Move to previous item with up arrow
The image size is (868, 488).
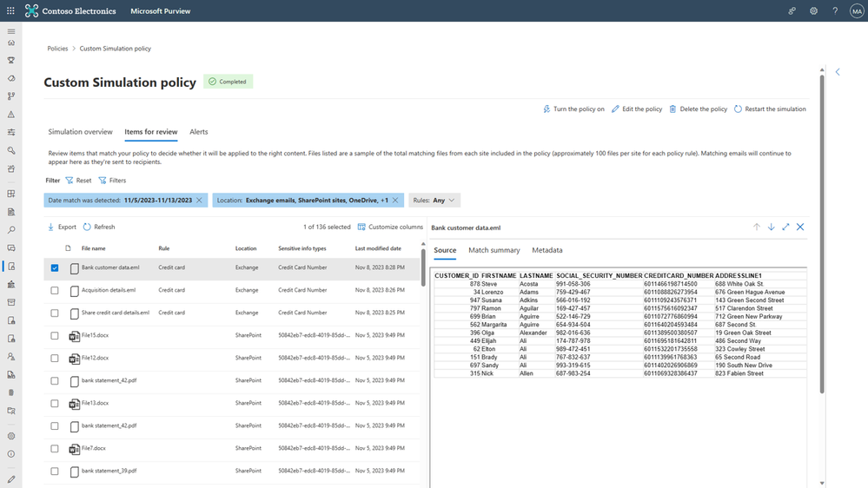pyautogui.click(x=756, y=227)
